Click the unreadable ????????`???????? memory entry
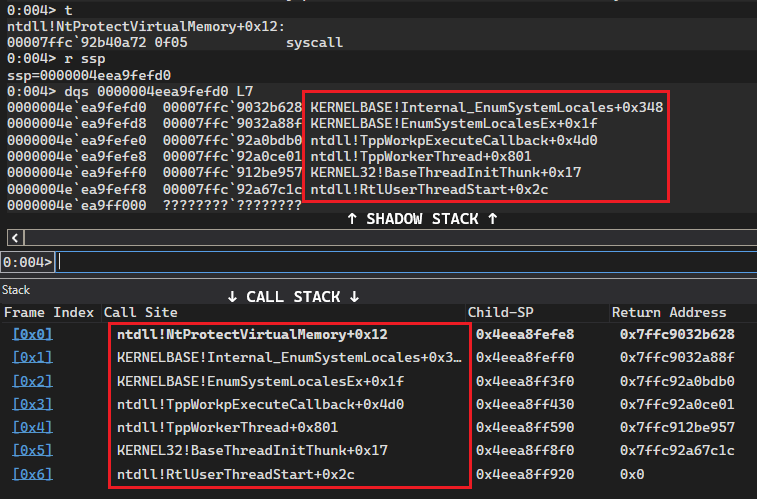Screen dimensions: 757x499 (232, 205)
